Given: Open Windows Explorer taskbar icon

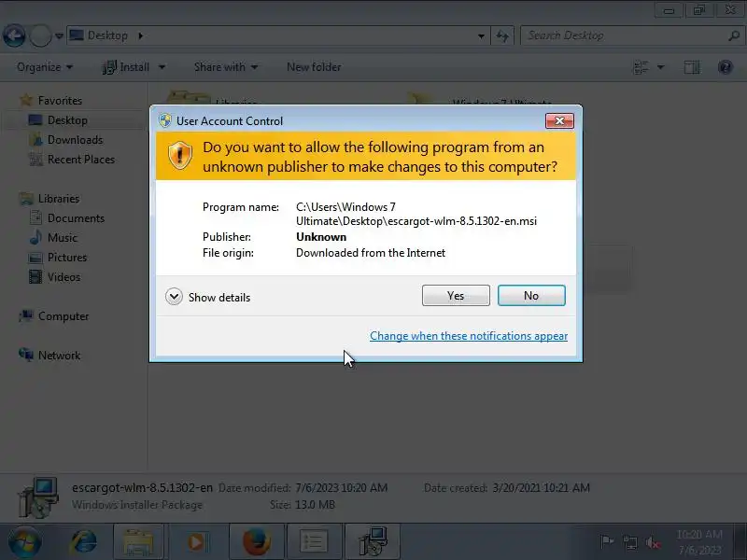Looking at the screenshot, I should coord(138,542).
